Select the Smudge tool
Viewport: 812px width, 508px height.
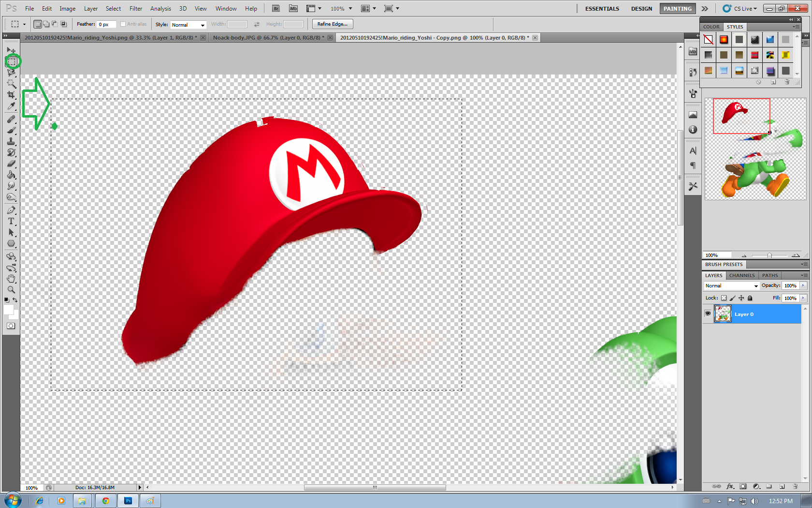(x=11, y=186)
